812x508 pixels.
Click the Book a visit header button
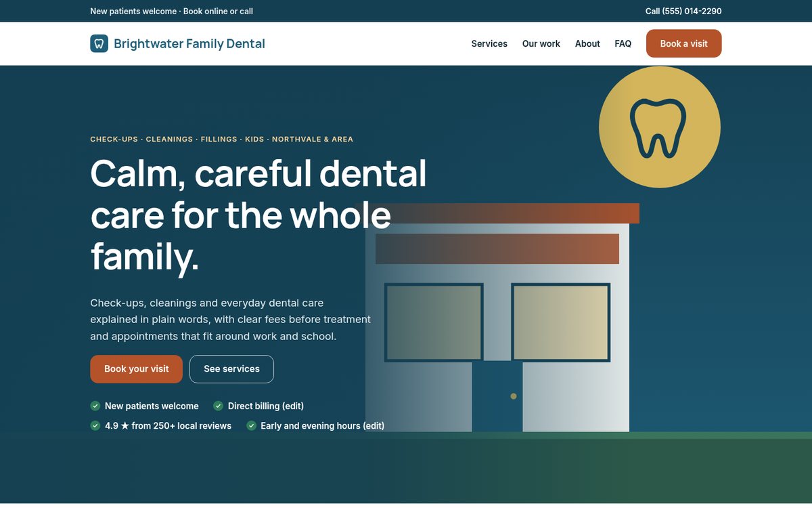tap(684, 43)
